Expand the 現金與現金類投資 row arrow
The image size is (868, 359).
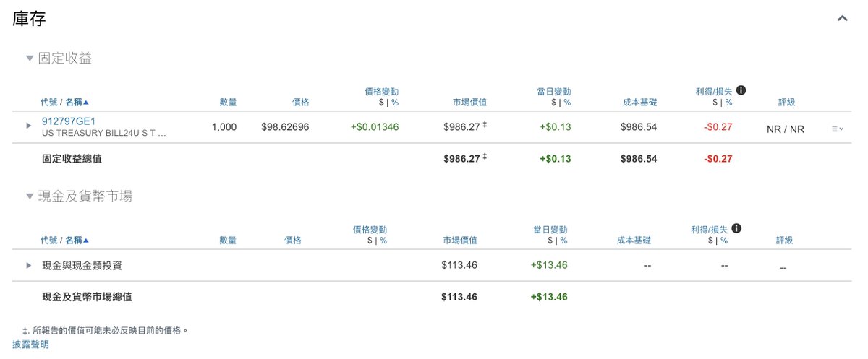click(x=29, y=265)
